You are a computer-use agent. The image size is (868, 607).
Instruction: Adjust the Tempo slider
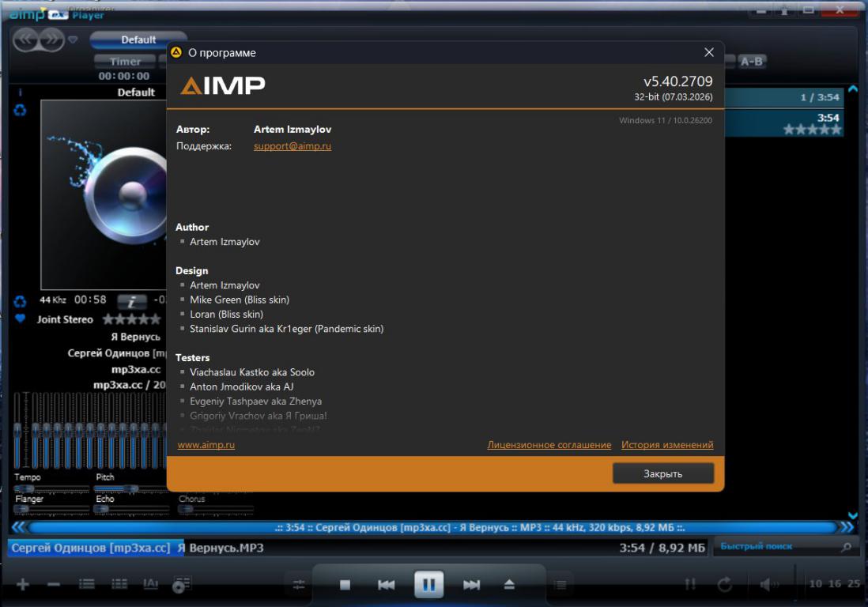pyautogui.click(x=24, y=489)
